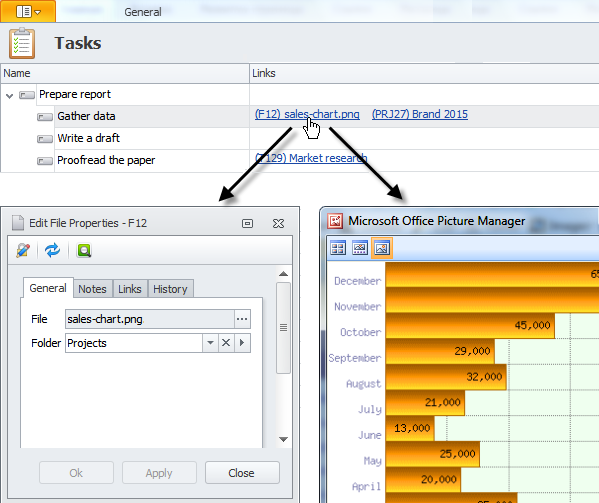Select thumbnail view in Picture Manager
The height and width of the screenshot is (503, 599).
pyautogui.click(x=338, y=248)
